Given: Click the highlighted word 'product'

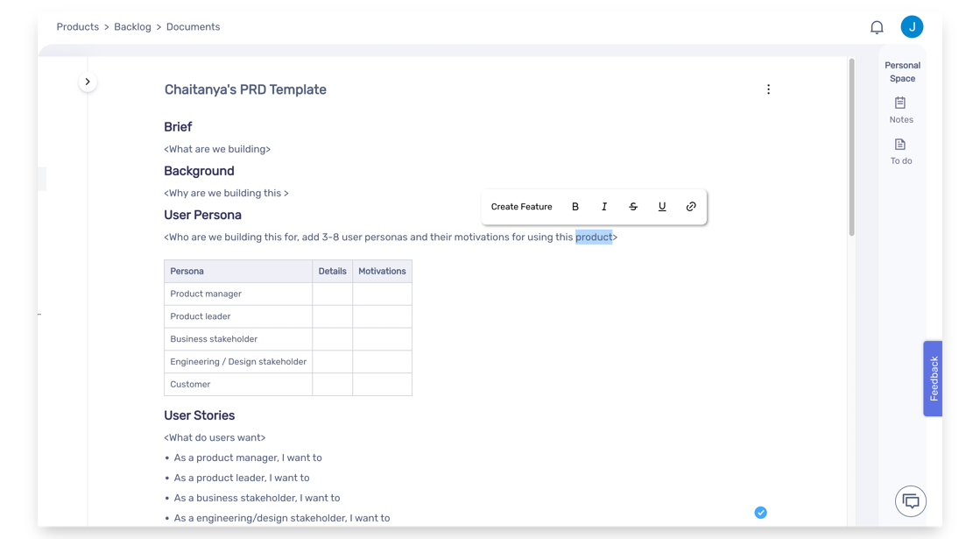Looking at the screenshot, I should point(594,237).
